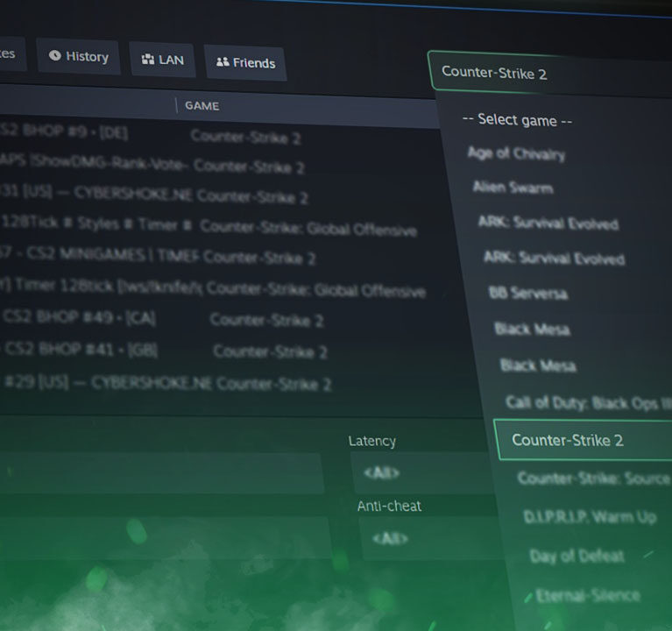The image size is (672, 631).
Task: Open the History tab
Action: pos(78,56)
